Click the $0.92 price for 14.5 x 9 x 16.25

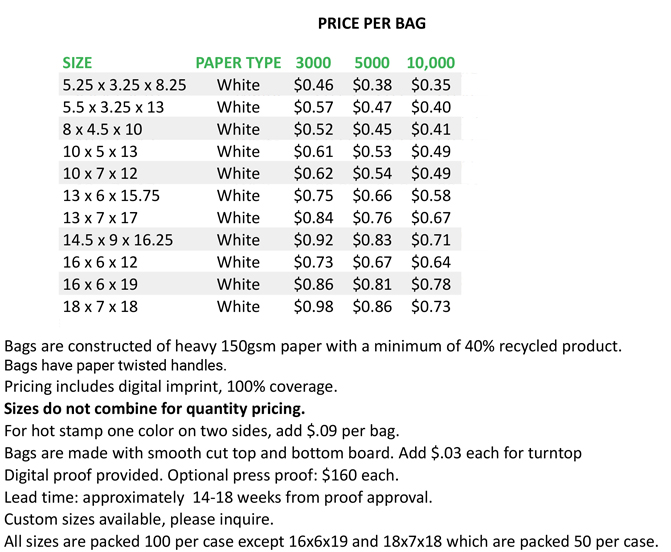coord(313,240)
